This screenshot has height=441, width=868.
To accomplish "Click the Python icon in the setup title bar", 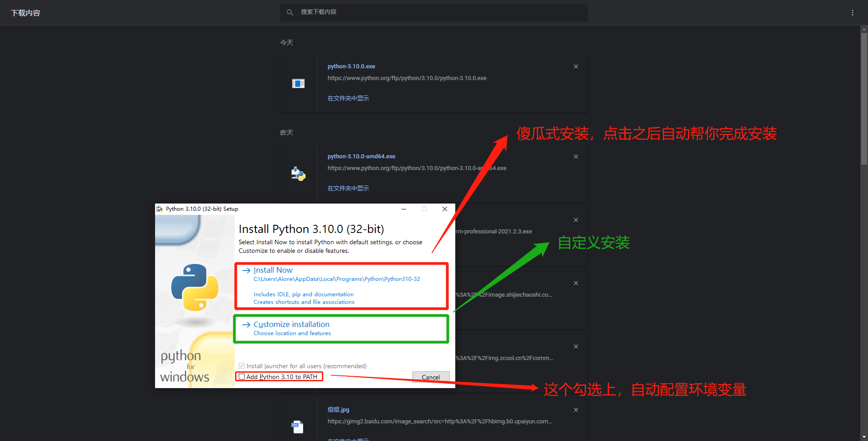I will 159,209.
